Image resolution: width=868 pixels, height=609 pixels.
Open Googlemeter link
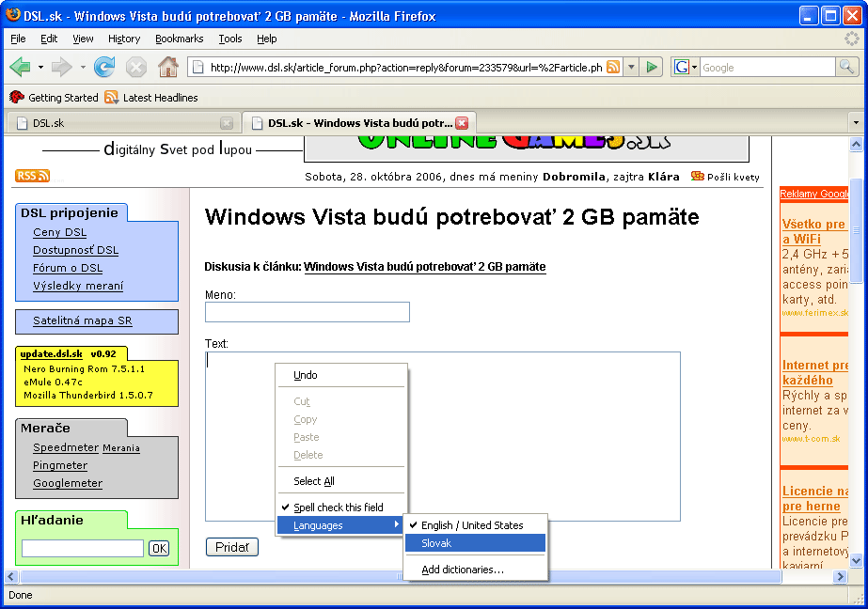click(68, 483)
